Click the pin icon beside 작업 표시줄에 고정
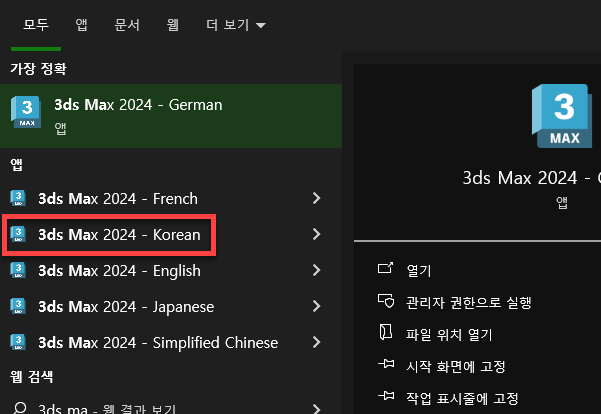The height and width of the screenshot is (414, 601). [x=386, y=395]
